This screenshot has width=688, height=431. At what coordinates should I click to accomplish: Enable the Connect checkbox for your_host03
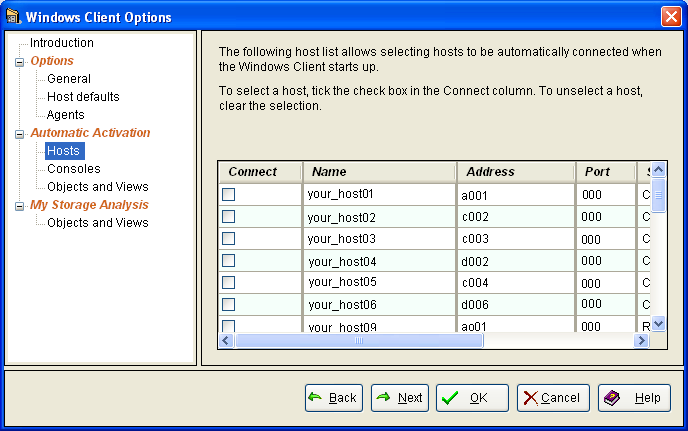point(229,238)
